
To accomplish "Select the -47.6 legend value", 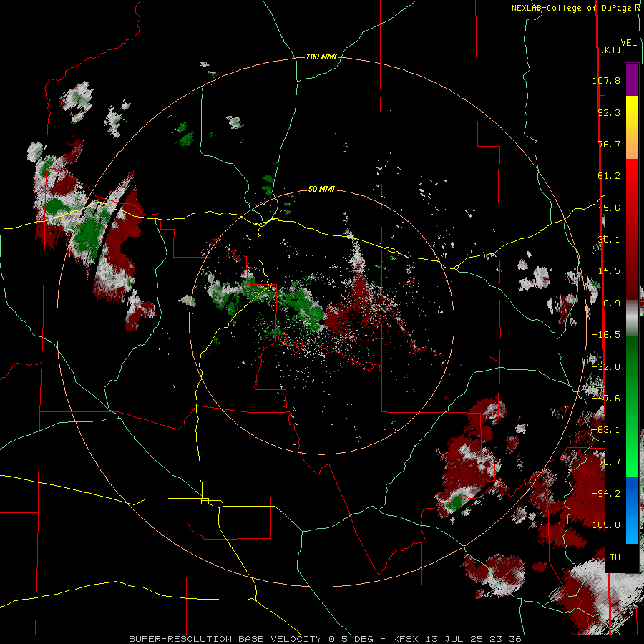I will pos(606,399).
